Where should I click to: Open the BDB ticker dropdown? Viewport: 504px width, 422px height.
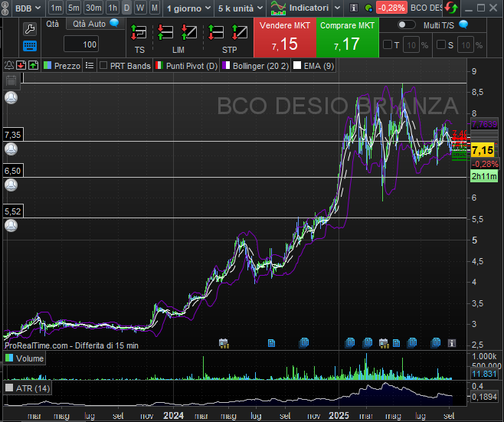click(x=28, y=8)
